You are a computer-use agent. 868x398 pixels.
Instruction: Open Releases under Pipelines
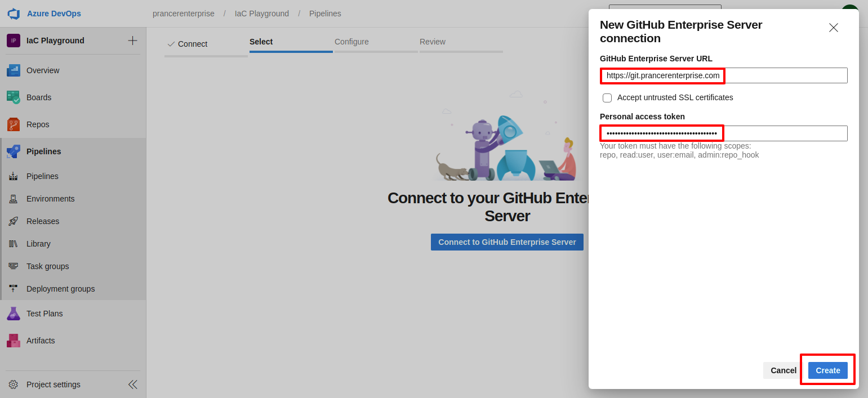tap(43, 221)
